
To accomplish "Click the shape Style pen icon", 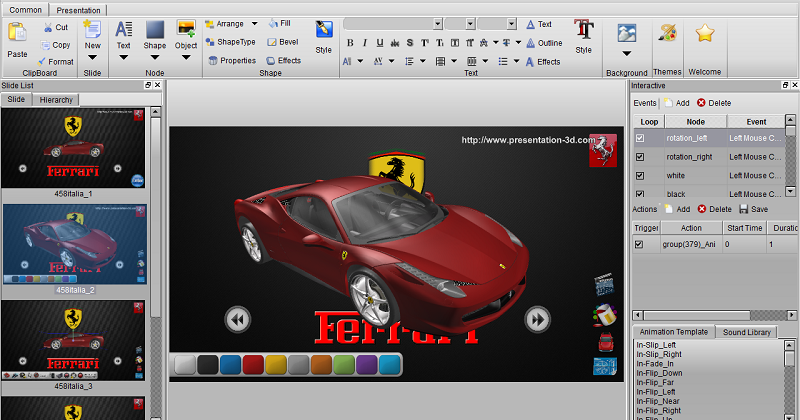I will tap(323, 30).
